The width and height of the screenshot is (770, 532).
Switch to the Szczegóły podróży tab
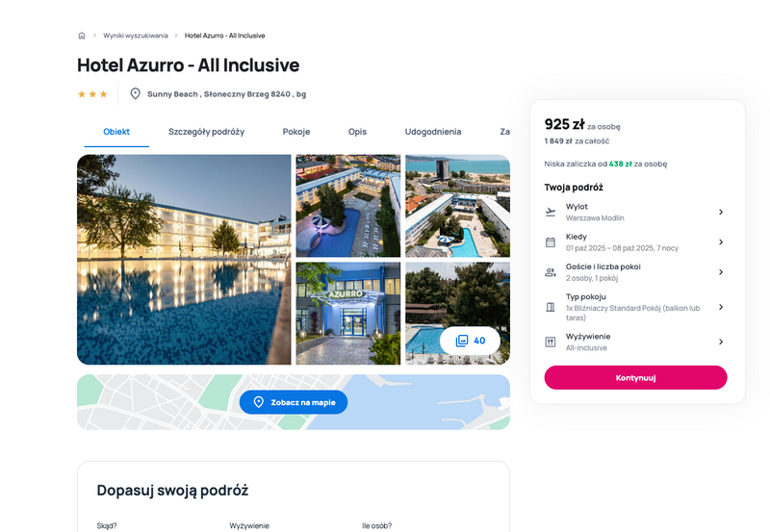click(x=206, y=132)
